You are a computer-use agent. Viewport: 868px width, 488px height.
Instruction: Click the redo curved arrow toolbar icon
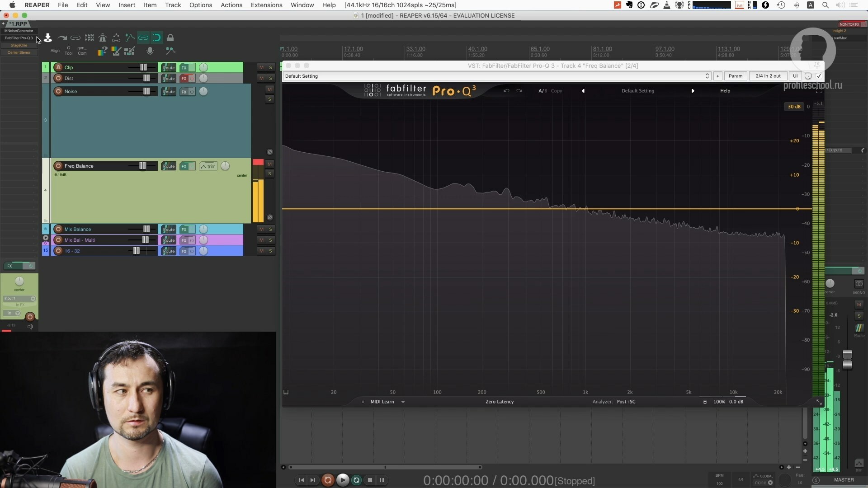(x=62, y=38)
